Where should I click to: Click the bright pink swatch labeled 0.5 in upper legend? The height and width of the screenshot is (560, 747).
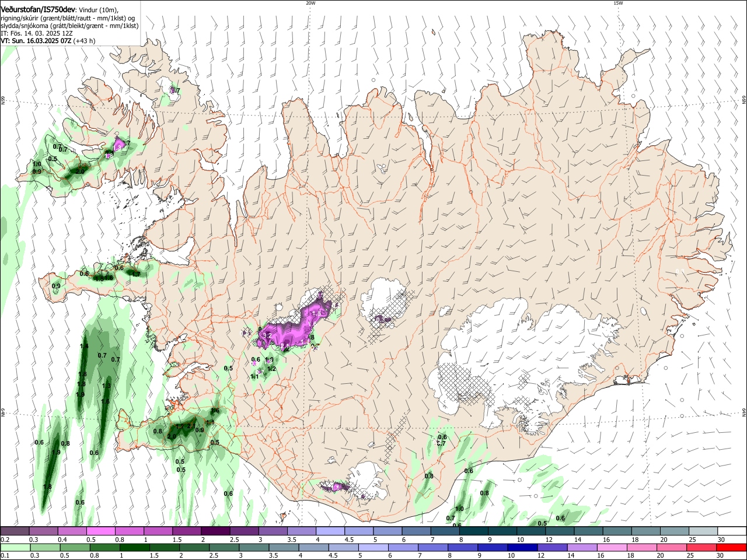(101, 531)
